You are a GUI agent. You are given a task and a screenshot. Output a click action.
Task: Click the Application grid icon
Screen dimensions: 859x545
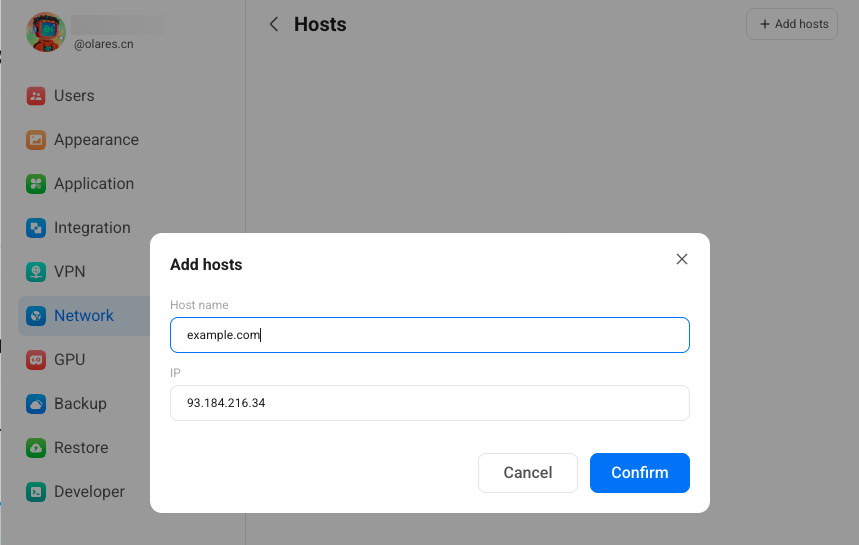pyautogui.click(x=36, y=184)
